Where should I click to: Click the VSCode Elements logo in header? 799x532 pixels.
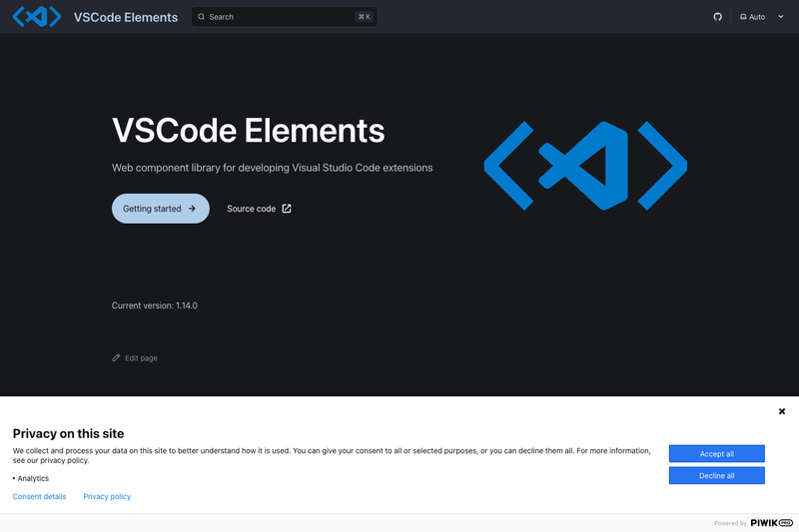pos(37,17)
